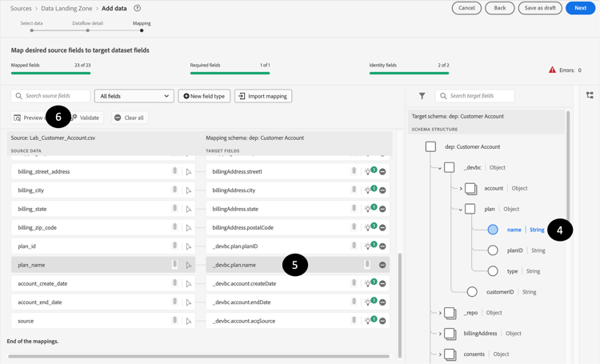This screenshot has width=600, height=364.
Task: Click the arrow icon next to billing_city
Action: pyautogui.click(x=188, y=190)
